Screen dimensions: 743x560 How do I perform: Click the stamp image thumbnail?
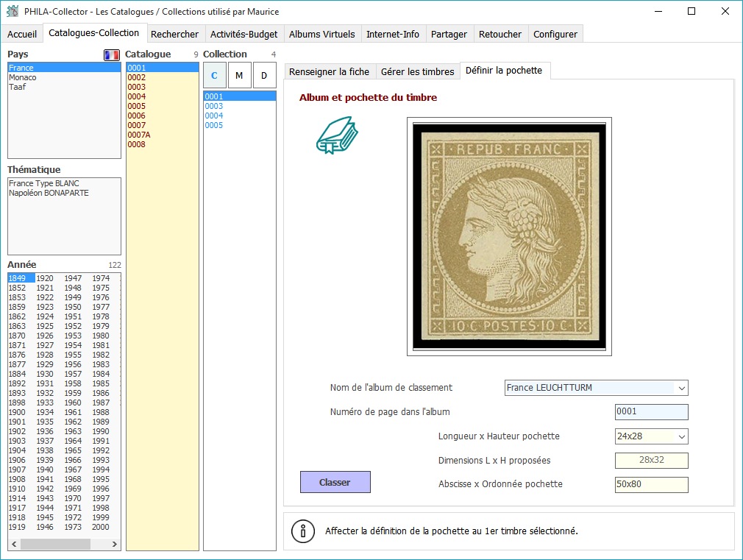click(x=509, y=236)
